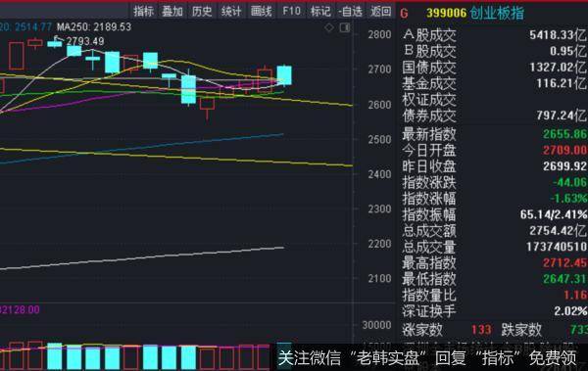Toggle the side panel layout icon
This screenshot has width=588, height=371.
coord(345,27)
